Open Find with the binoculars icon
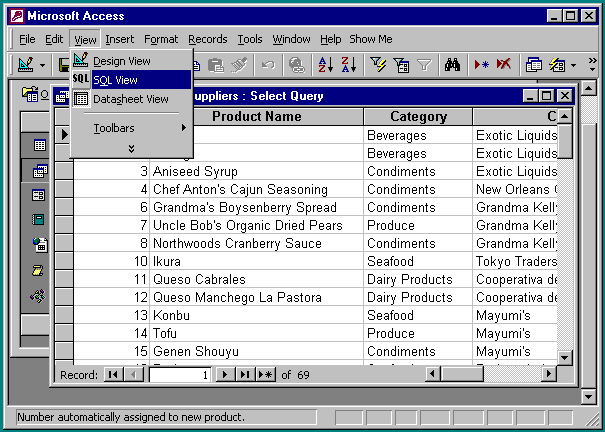605x432 pixels. click(x=452, y=65)
